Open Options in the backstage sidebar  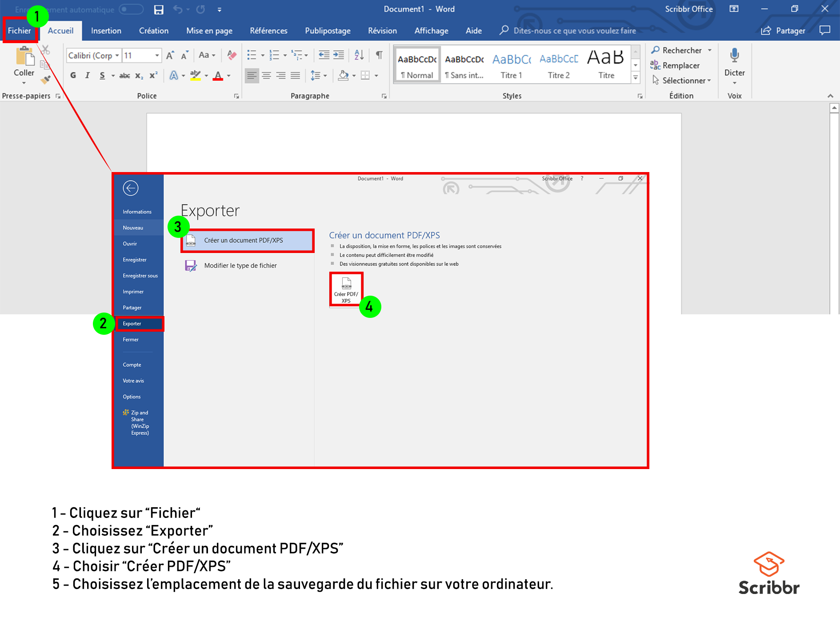(x=139, y=397)
